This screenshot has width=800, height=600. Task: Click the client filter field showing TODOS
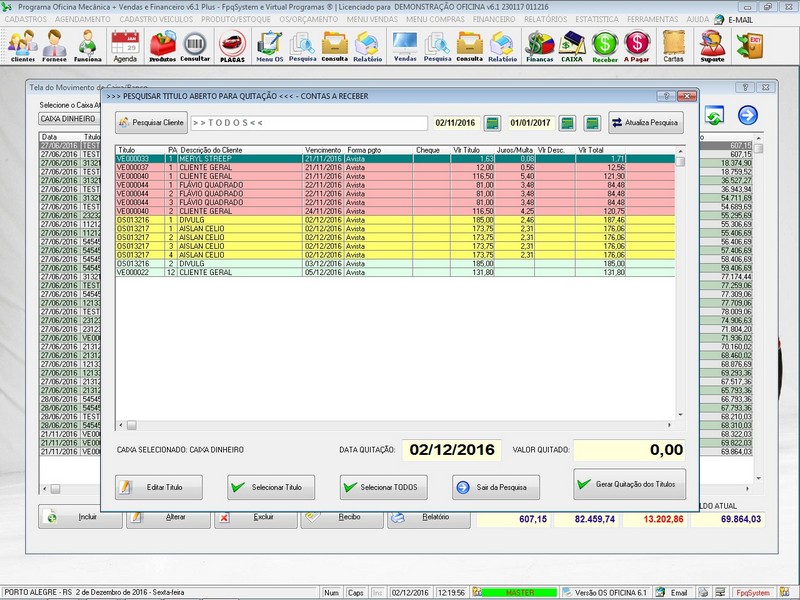point(309,123)
